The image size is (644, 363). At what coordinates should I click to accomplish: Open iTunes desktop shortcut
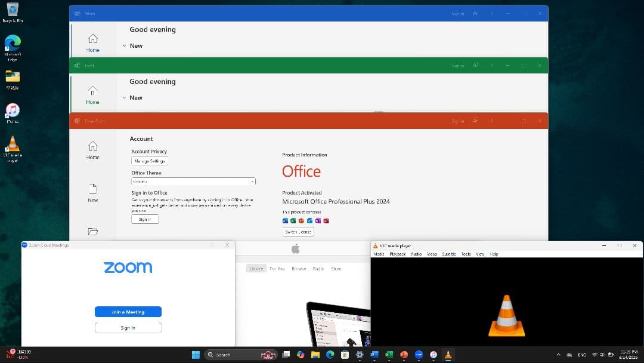(x=13, y=111)
